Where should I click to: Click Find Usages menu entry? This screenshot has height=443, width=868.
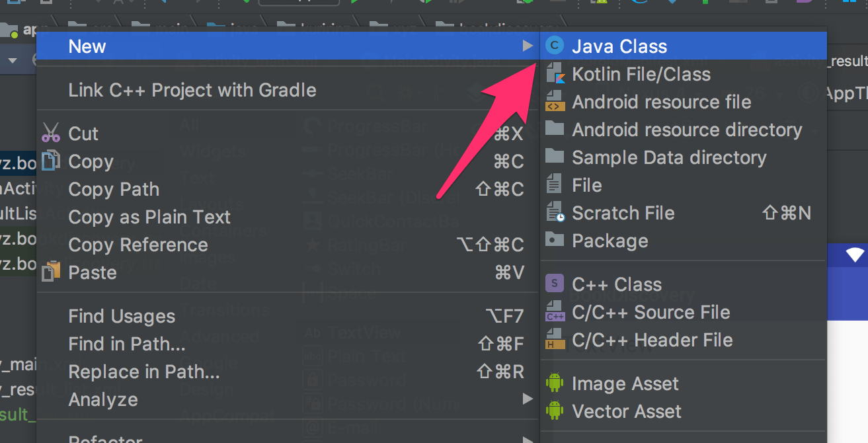pos(122,316)
